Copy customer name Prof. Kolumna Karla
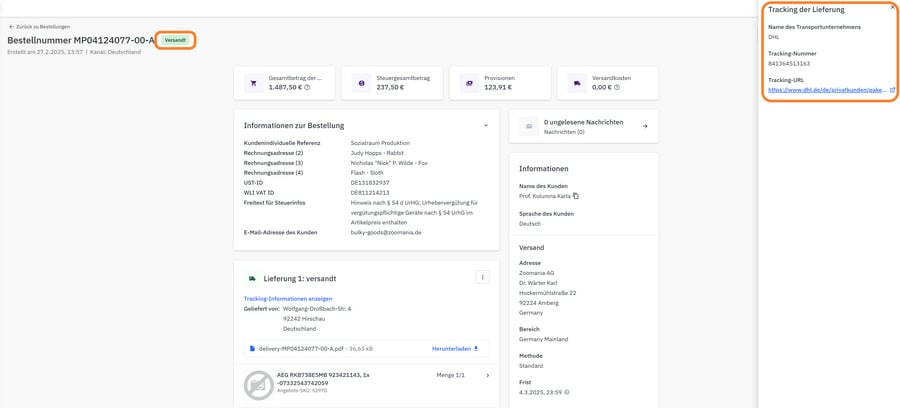This screenshot has width=900, height=408. tap(576, 196)
